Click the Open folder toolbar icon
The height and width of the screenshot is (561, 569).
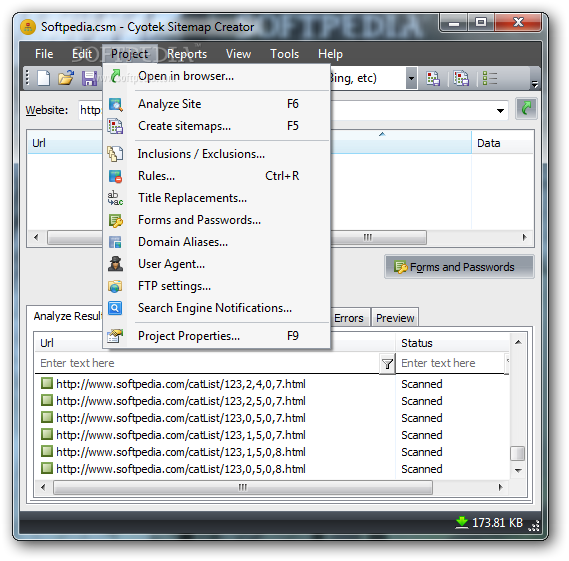[66, 78]
